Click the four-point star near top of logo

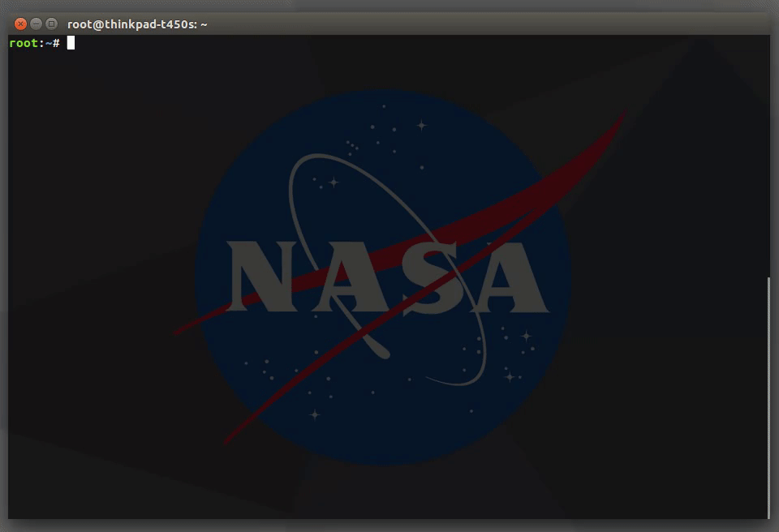click(421, 125)
